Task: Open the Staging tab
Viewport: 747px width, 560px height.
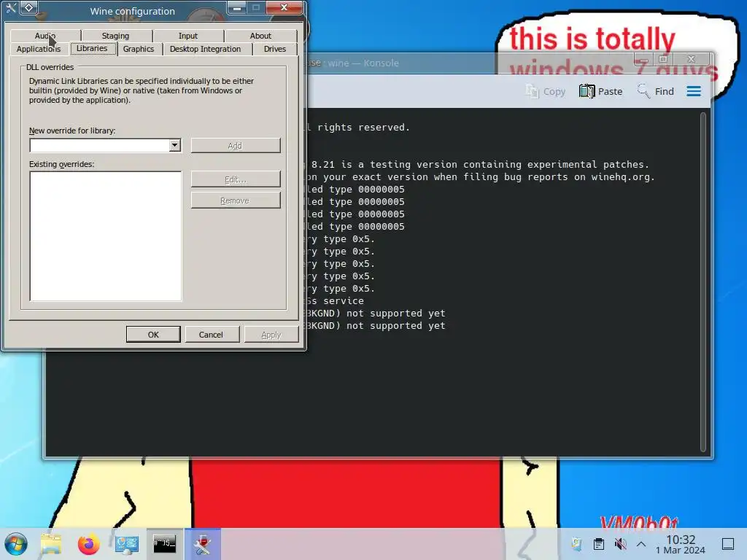Action: (115, 36)
